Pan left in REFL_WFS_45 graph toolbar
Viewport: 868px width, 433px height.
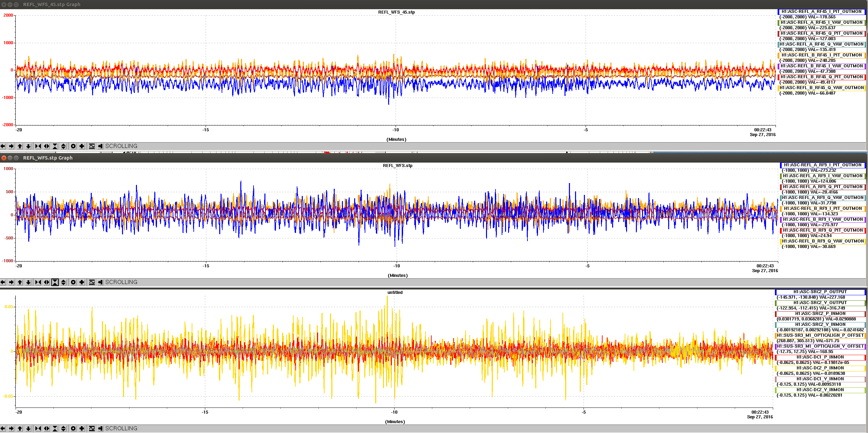(3, 146)
